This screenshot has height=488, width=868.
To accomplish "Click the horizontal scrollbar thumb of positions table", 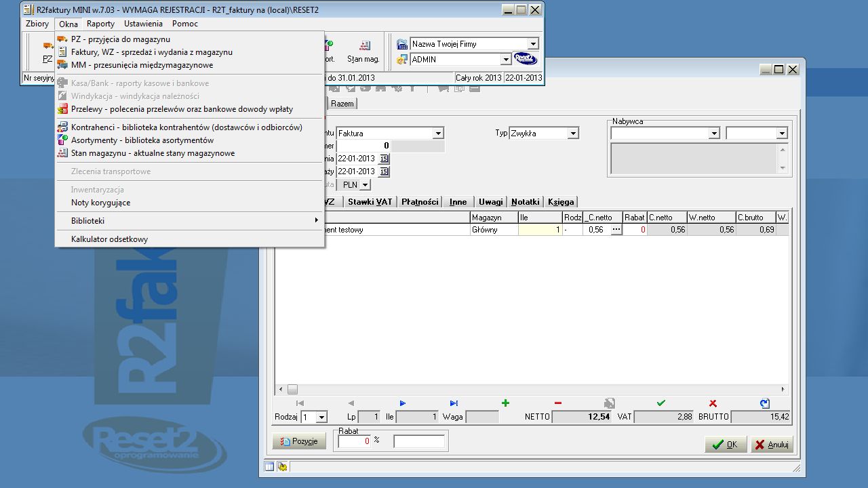I will [x=292, y=390].
